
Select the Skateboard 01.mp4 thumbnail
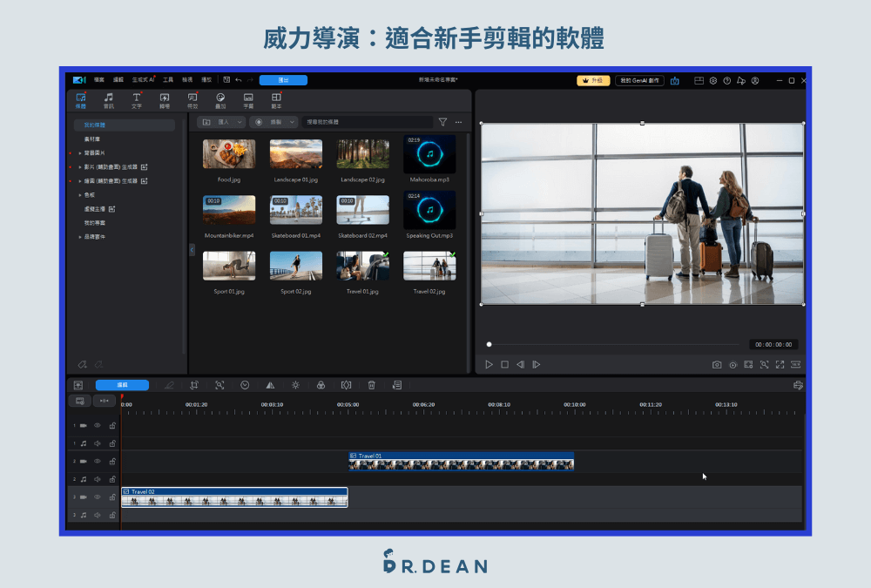click(x=295, y=210)
